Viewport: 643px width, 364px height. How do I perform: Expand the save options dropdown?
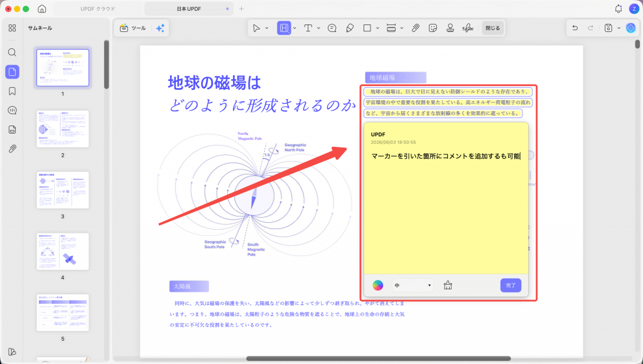[x=619, y=28]
